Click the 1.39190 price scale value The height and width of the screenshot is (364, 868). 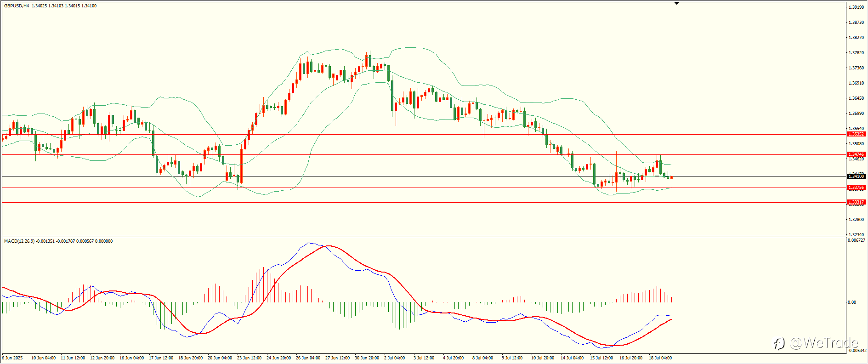(855, 7)
